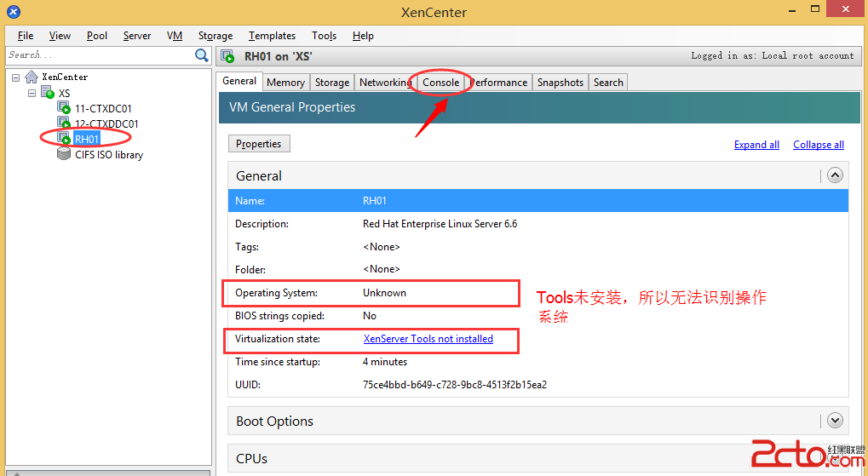Click the 12-CTXDDC01 VM icon
Image resolution: width=868 pixels, height=476 pixels.
(x=64, y=123)
